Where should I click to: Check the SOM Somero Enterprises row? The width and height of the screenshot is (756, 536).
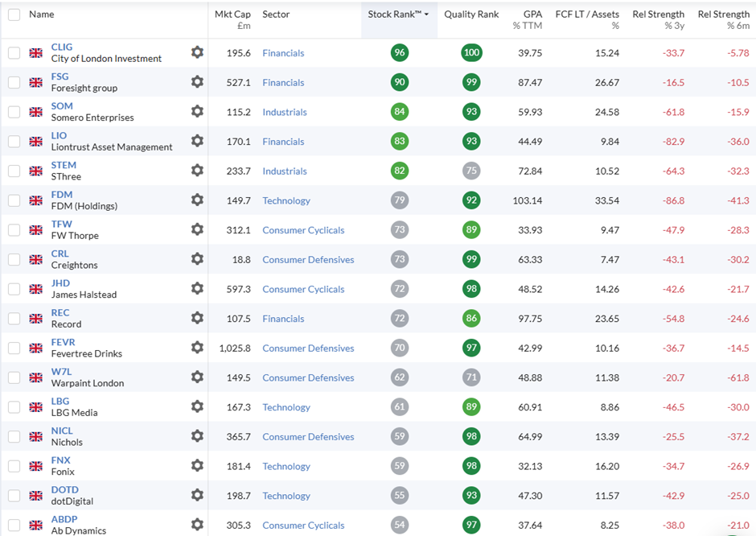14,112
